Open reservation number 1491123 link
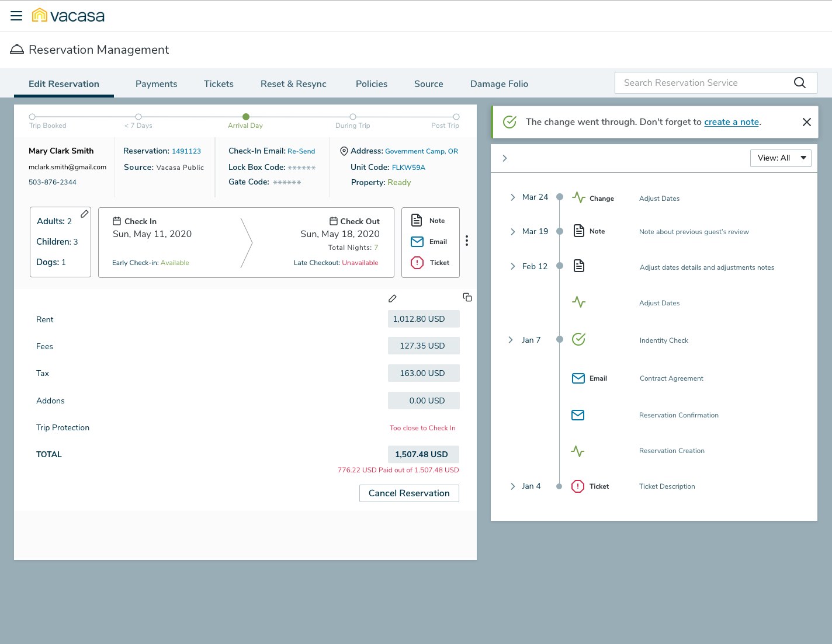The image size is (832, 644). (186, 151)
